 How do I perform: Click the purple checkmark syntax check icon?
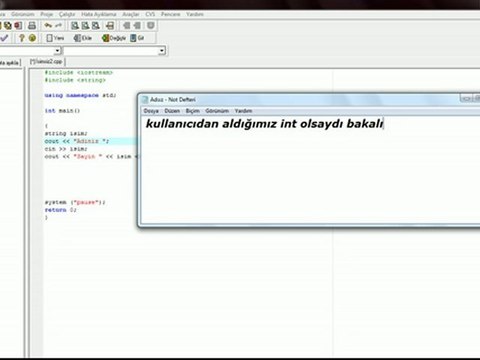pos(4,38)
